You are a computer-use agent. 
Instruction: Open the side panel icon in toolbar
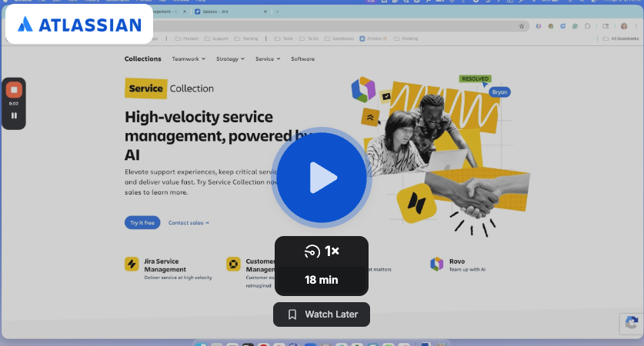[606, 26]
